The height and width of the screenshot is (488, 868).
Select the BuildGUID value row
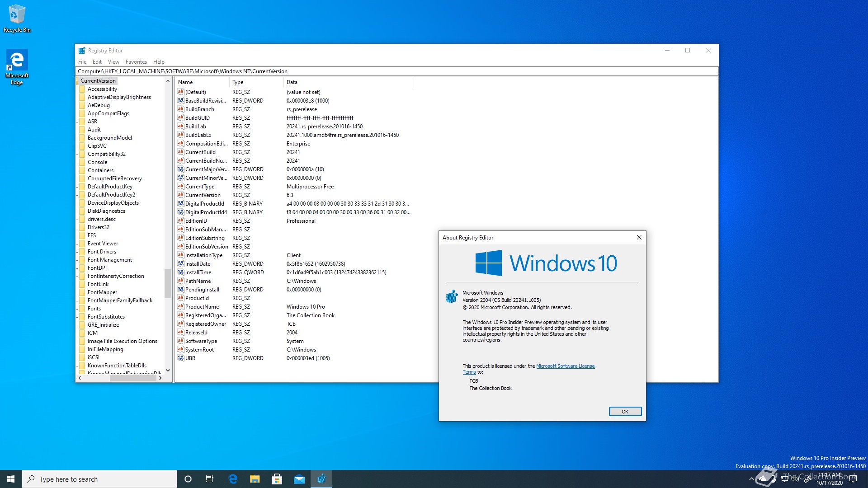(x=294, y=117)
